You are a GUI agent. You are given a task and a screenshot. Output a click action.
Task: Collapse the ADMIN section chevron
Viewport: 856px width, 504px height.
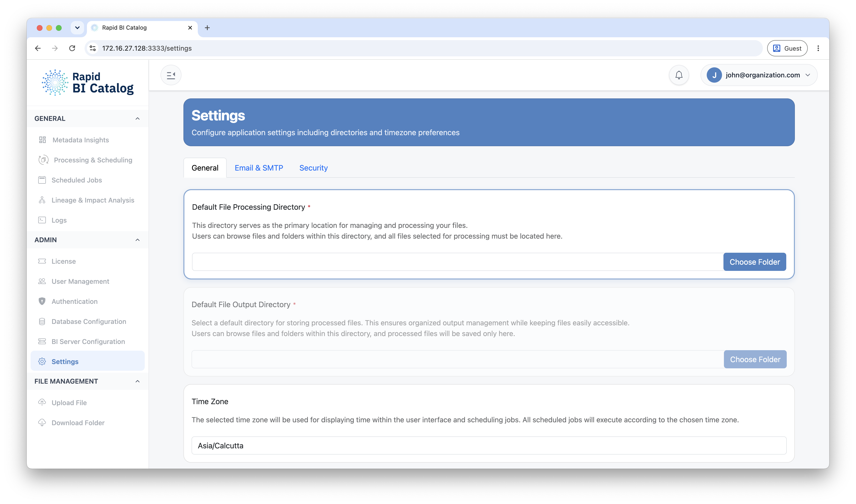tap(138, 240)
